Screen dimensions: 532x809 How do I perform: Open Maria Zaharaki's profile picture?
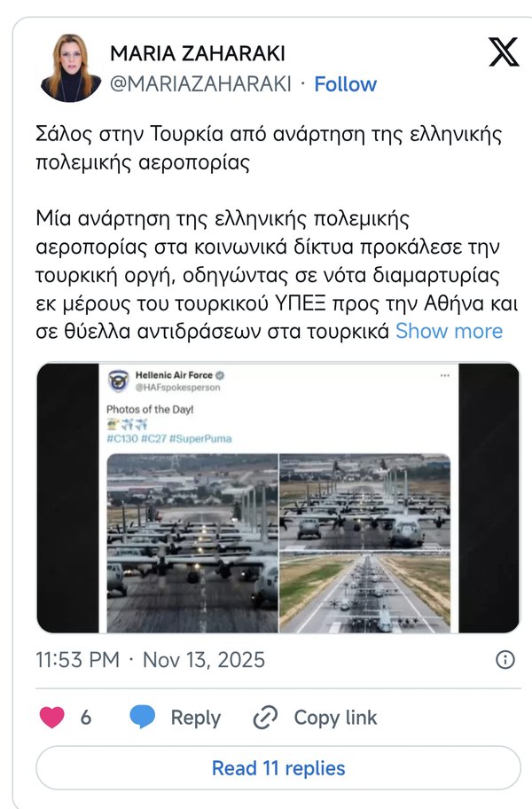coord(70,68)
